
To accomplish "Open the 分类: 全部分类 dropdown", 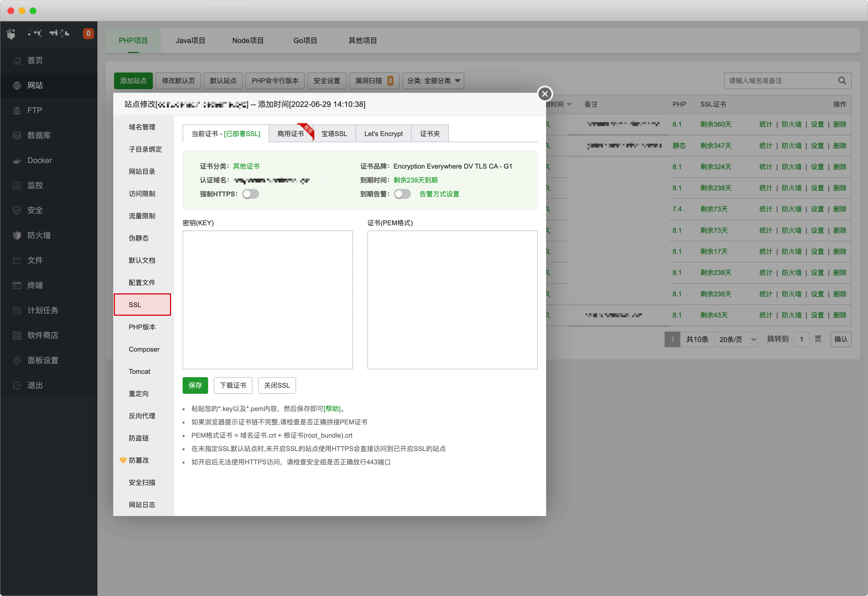I will (433, 81).
